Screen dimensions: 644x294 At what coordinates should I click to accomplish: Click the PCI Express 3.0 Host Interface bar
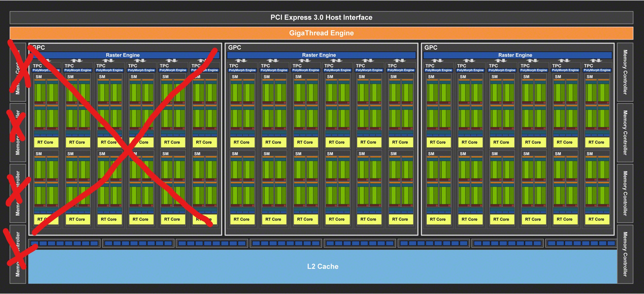pyautogui.click(x=321, y=18)
